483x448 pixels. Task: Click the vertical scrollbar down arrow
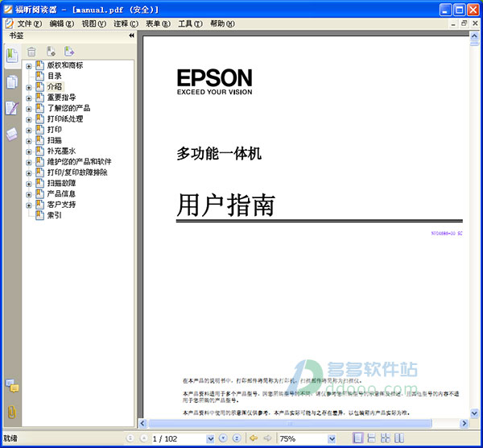474,413
